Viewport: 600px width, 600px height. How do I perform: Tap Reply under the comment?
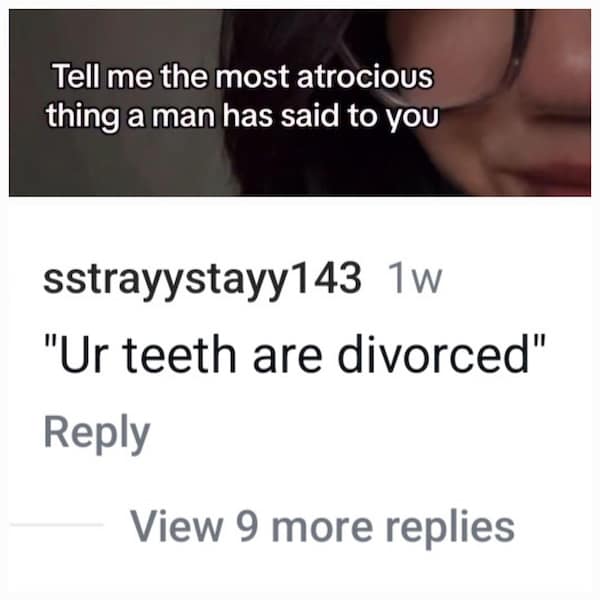[x=96, y=433]
